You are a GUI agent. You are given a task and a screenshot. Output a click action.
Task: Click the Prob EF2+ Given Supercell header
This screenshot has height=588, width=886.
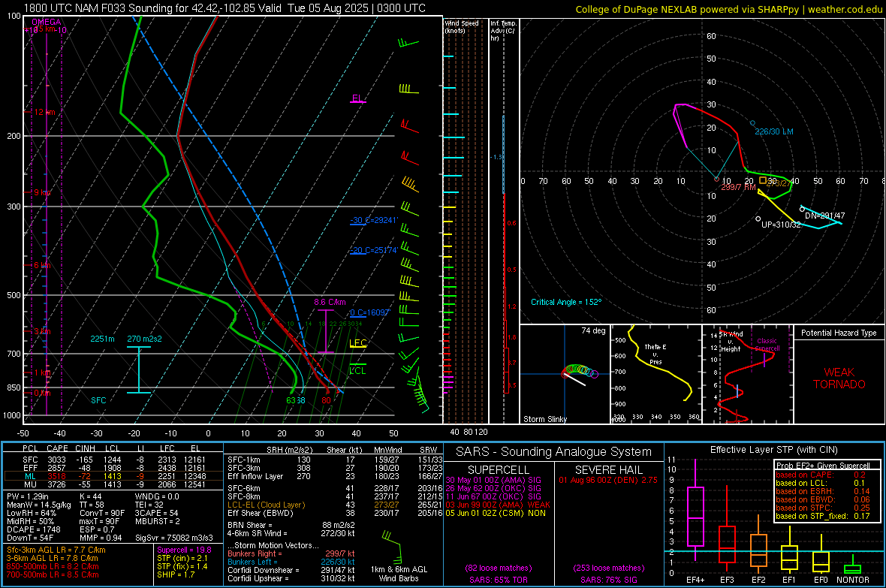click(823, 466)
